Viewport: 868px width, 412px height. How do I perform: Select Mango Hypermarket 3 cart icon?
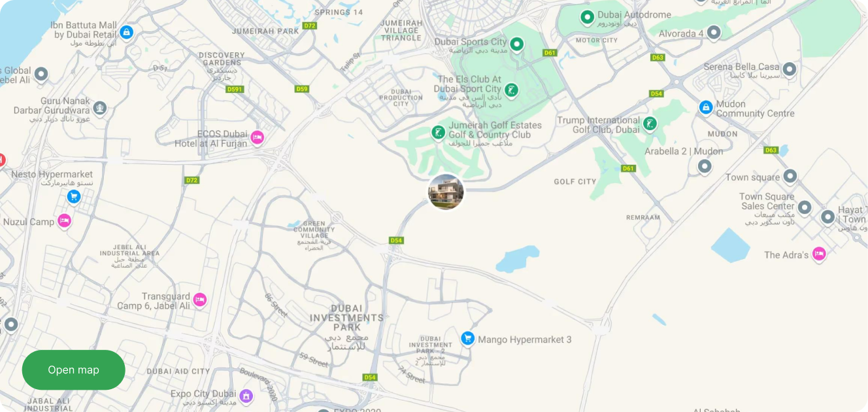coord(467,338)
